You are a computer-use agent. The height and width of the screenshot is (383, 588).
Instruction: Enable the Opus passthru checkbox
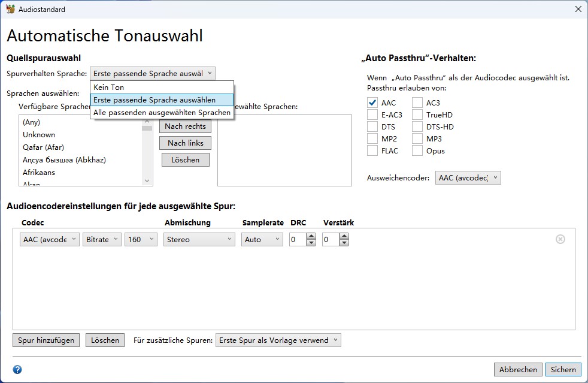point(417,150)
